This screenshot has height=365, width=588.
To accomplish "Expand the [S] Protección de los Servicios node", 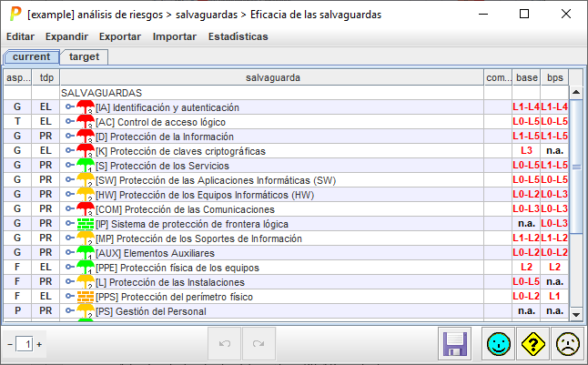I will [69, 166].
